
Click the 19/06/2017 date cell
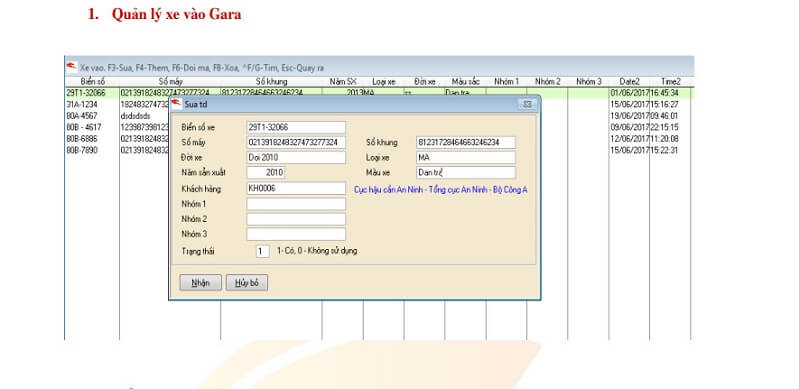point(629,116)
